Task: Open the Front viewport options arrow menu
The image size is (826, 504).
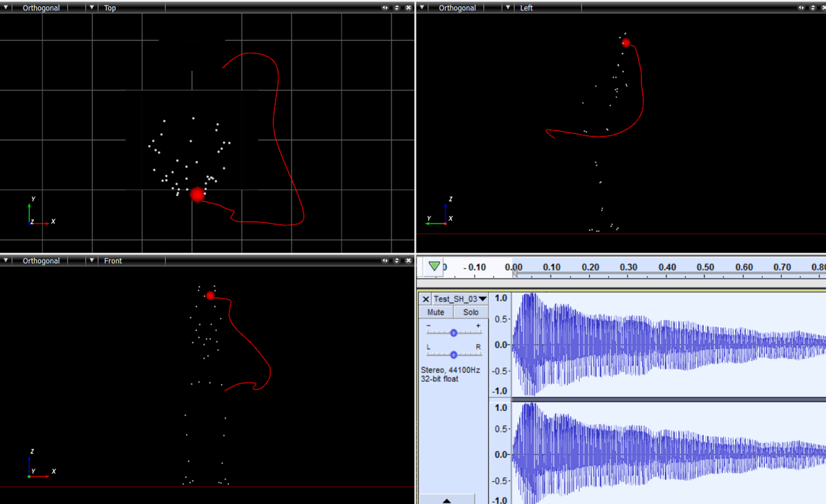Action: click(6, 260)
